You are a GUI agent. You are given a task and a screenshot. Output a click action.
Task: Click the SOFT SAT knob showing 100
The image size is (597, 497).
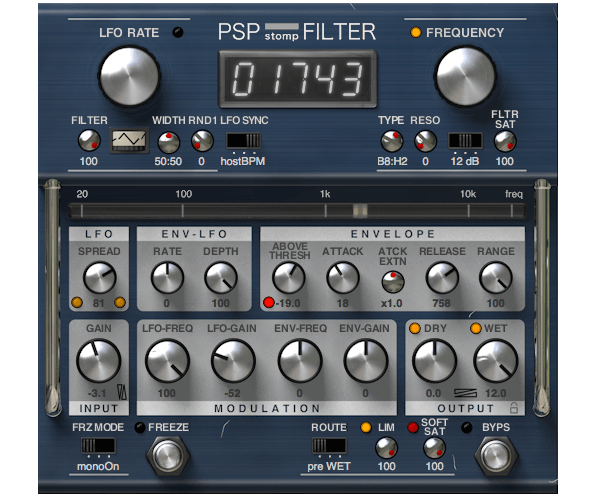(x=434, y=448)
